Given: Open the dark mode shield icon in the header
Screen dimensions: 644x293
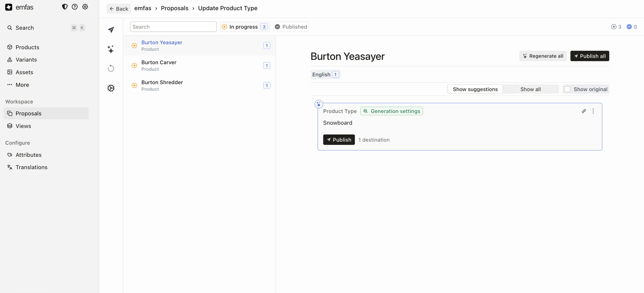Looking at the screenshot, I should tap(64, 7).
